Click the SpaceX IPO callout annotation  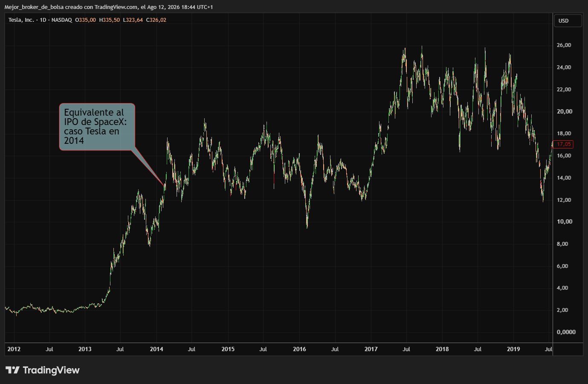(97, 127)
